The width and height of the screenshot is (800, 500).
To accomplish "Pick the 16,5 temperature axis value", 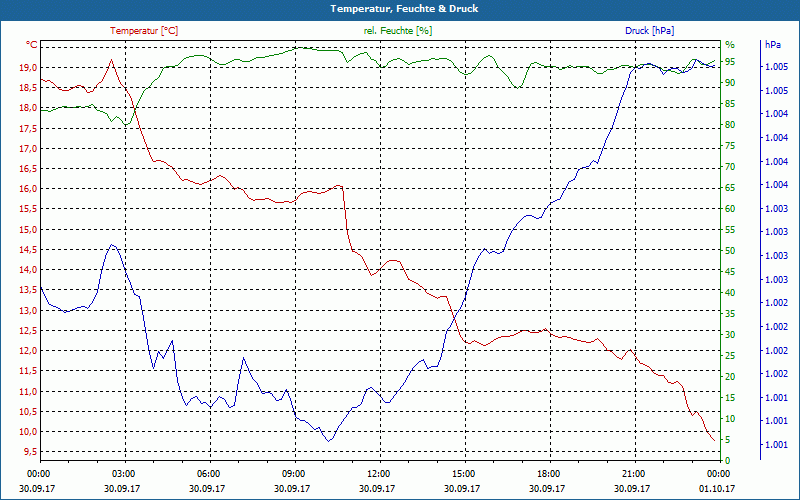I will [28, 169].
